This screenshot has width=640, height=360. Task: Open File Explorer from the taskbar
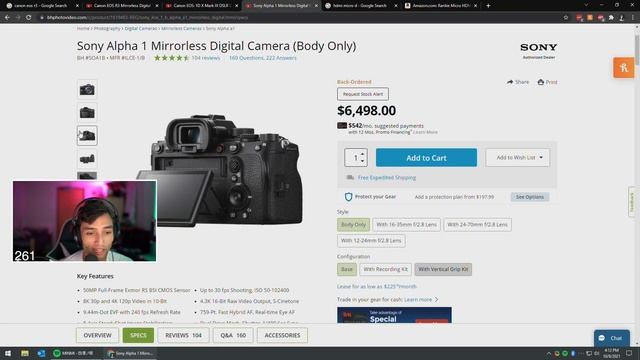24,353
